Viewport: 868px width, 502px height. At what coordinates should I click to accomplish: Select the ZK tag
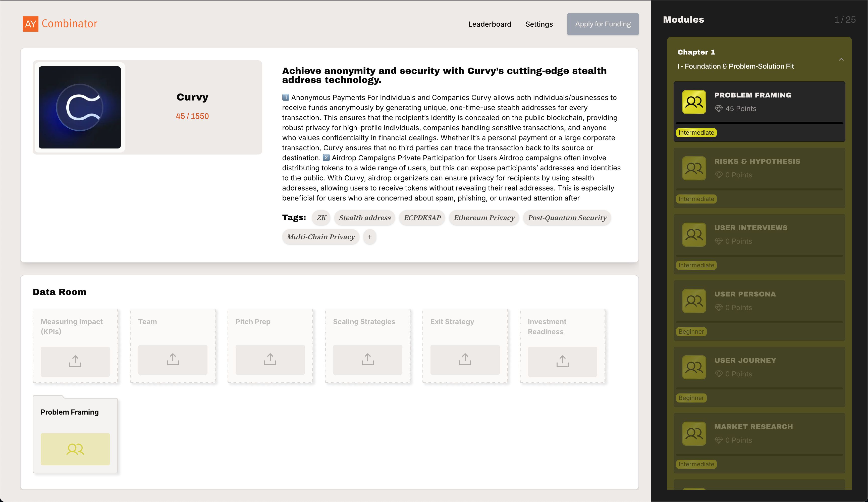coord(321,218)
